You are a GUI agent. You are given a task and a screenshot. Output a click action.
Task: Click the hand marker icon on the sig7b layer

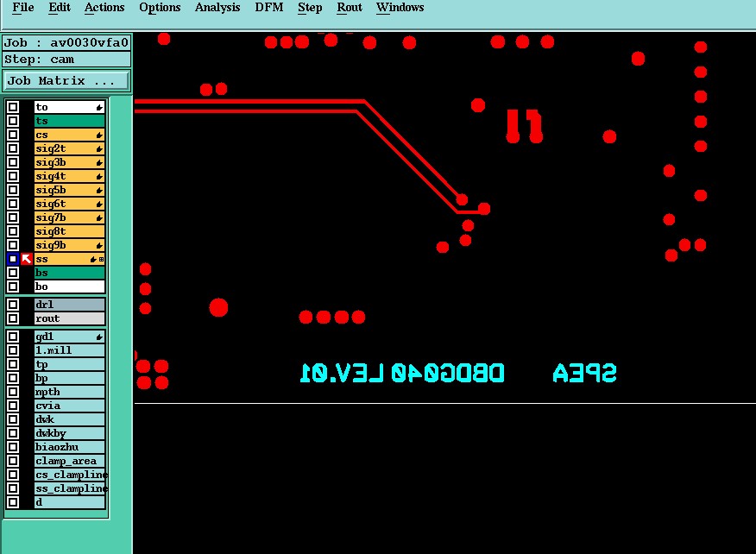99,218
